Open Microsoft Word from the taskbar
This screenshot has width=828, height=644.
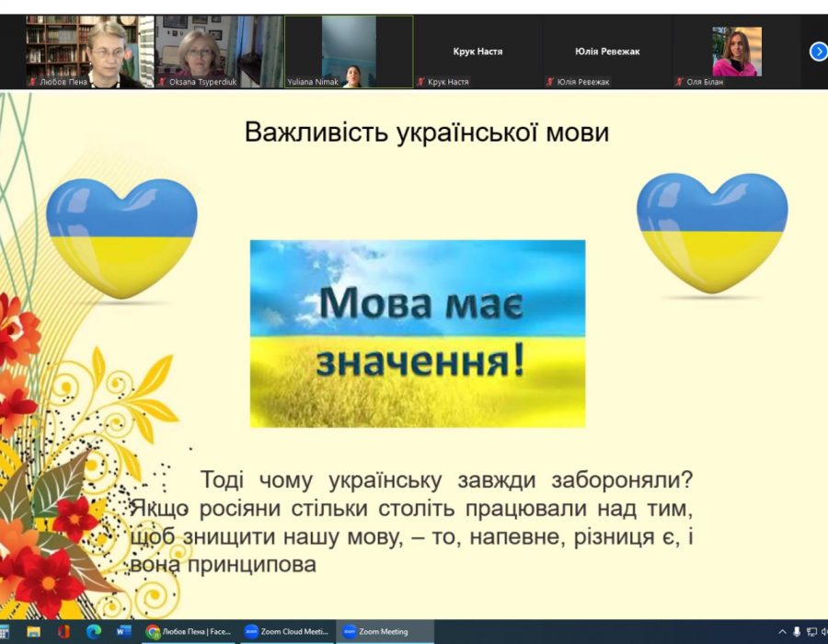(x=123, y=631)
